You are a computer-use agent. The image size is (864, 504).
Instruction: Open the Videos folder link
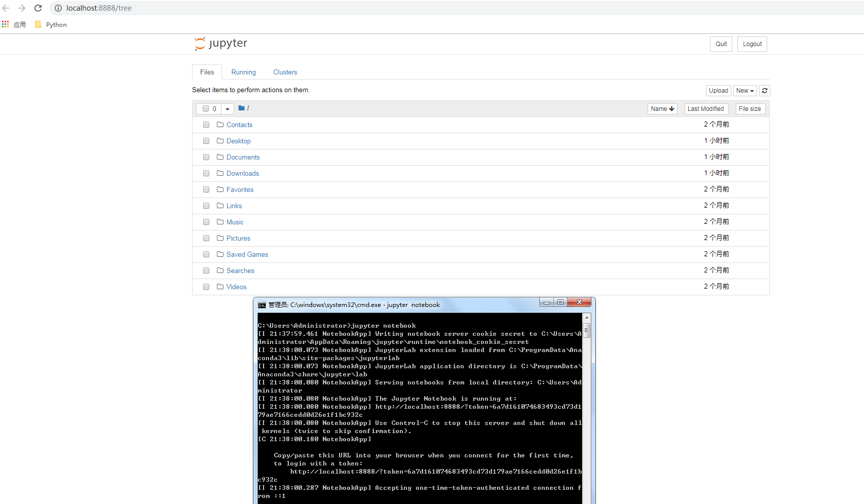tap(237, 287)
